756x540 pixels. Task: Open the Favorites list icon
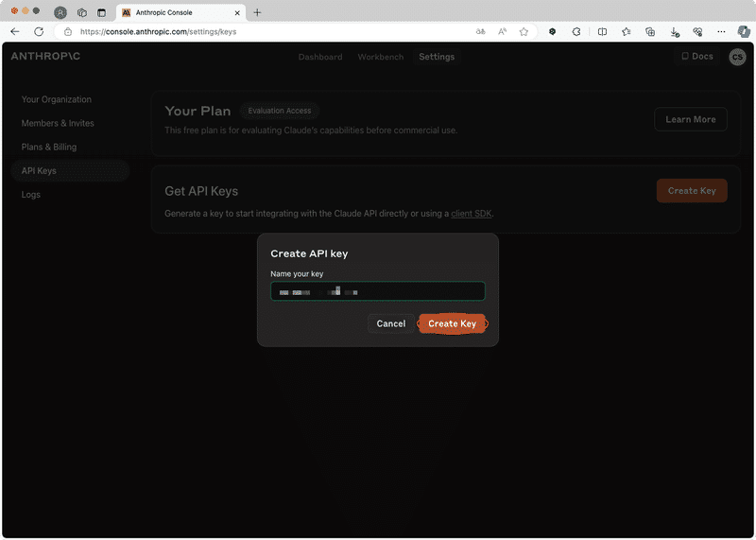click(x=627, y=32)
